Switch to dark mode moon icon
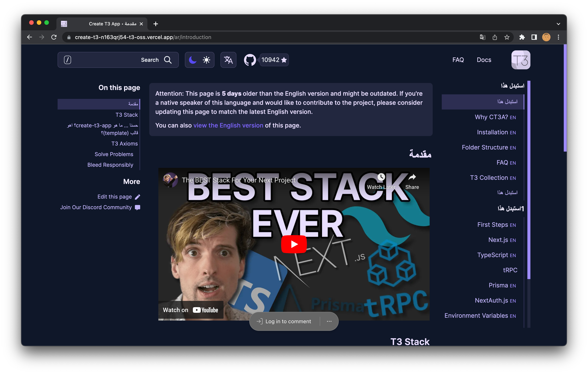Viewport: 588px width, 374px height. (x=193, y=60)
